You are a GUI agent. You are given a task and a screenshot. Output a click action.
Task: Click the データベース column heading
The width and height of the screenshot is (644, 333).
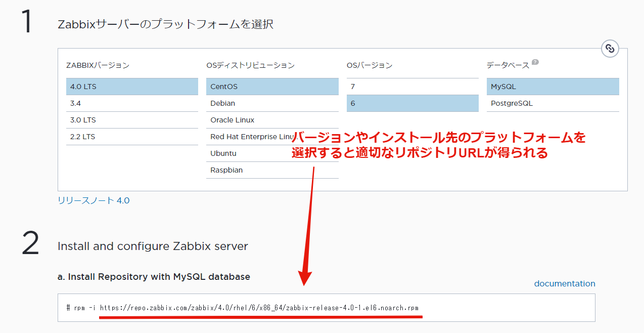coord(508,65)
